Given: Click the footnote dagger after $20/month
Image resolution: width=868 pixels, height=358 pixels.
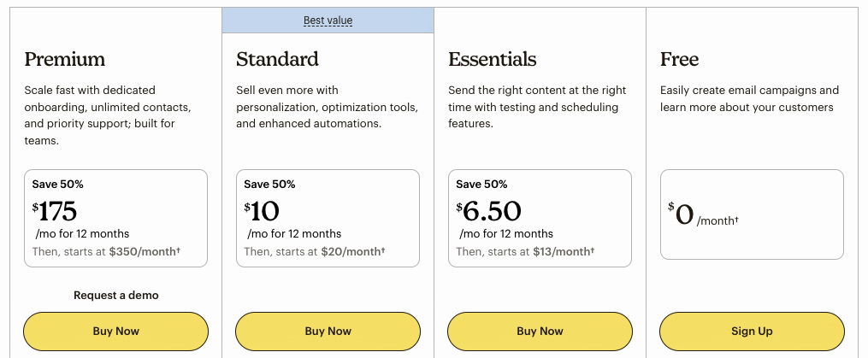Looking at the screenshot, I should [382, 251].
